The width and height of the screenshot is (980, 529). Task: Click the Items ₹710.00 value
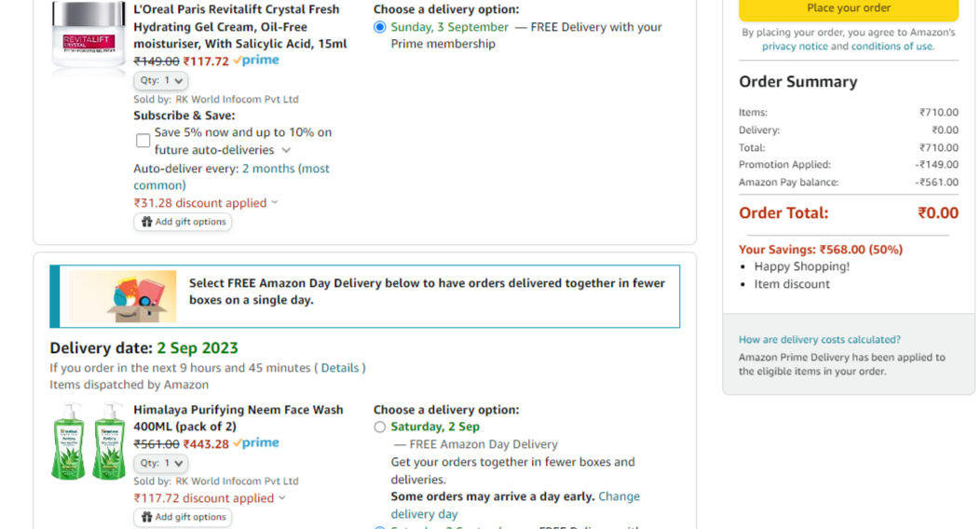pyautogui.click(x=938, y=113)
